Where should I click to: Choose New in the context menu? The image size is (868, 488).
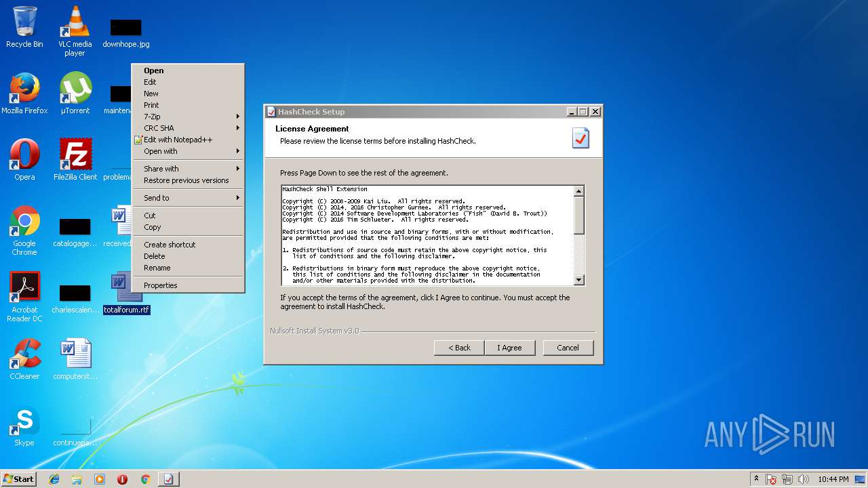188,94
